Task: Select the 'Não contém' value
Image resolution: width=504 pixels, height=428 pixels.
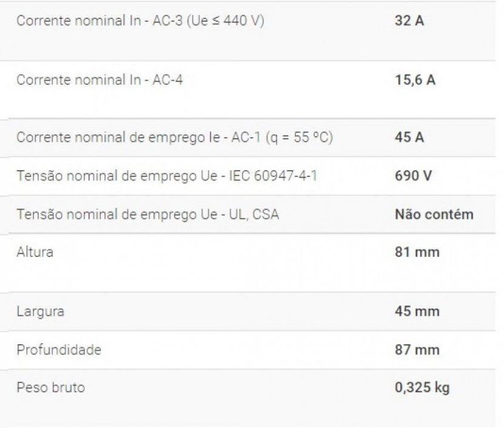Action: (434, 214)
